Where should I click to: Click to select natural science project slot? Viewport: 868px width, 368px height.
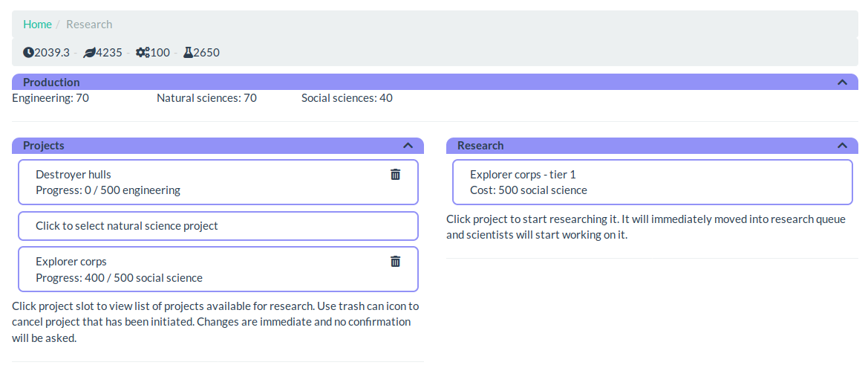[218, 226]
